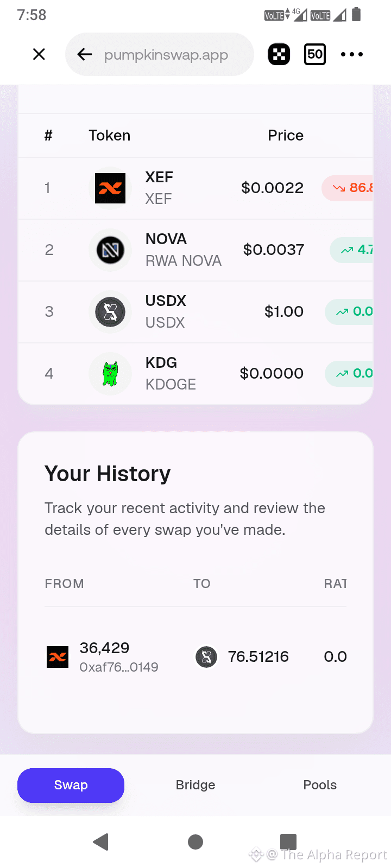
Task: Close the in-app browser with X
Action: [x=39, y=54]
